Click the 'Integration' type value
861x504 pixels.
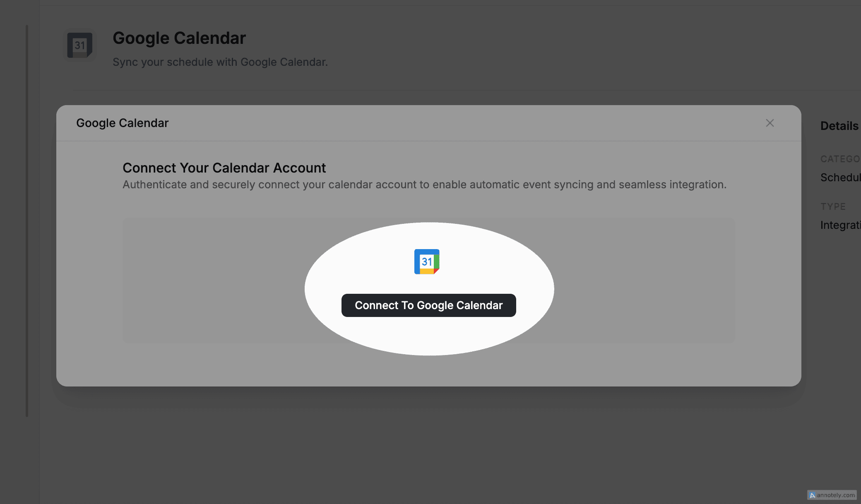(840, 225)
